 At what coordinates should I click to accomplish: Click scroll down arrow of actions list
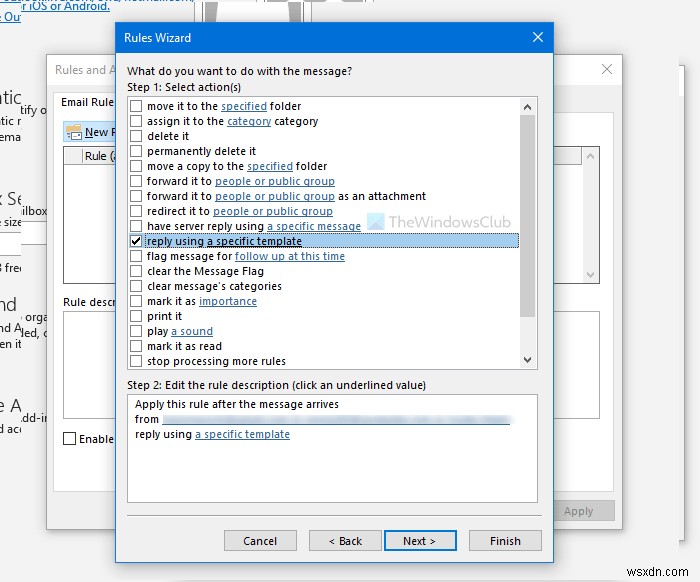[x=527, y=360]
